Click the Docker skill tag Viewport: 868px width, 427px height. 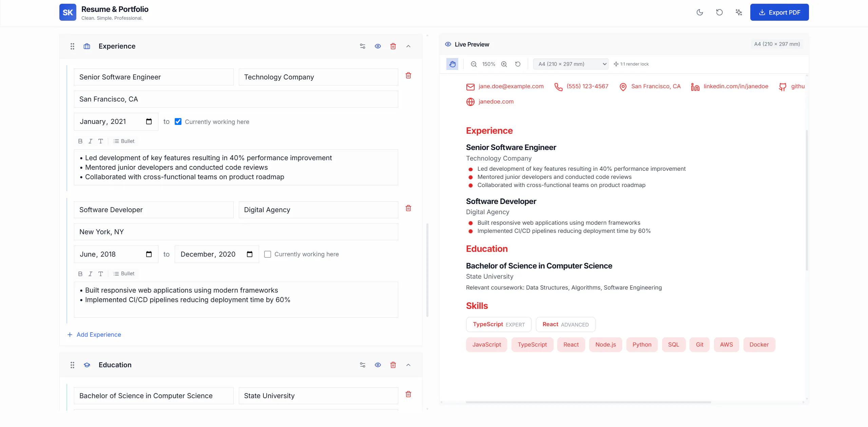(759, 345)
